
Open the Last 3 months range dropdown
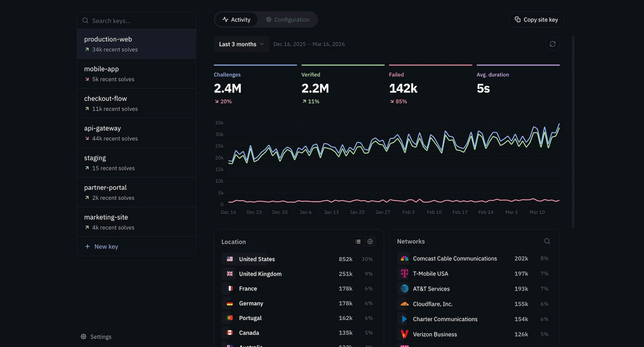pyautogui.click(x=241, y=44)
